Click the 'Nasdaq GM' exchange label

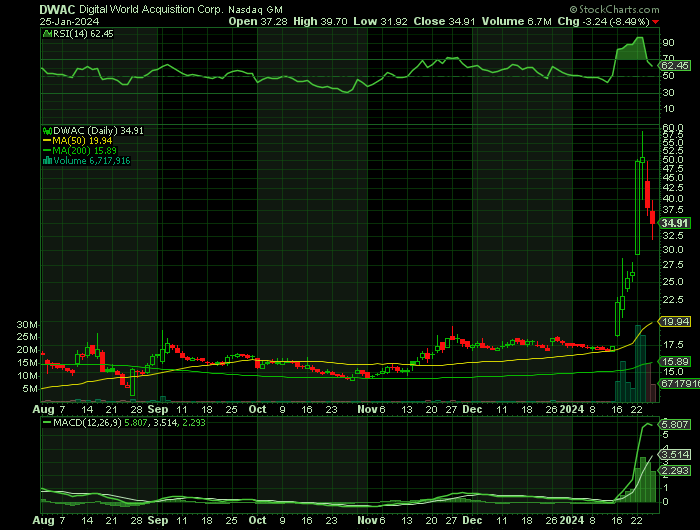[255, 10]
